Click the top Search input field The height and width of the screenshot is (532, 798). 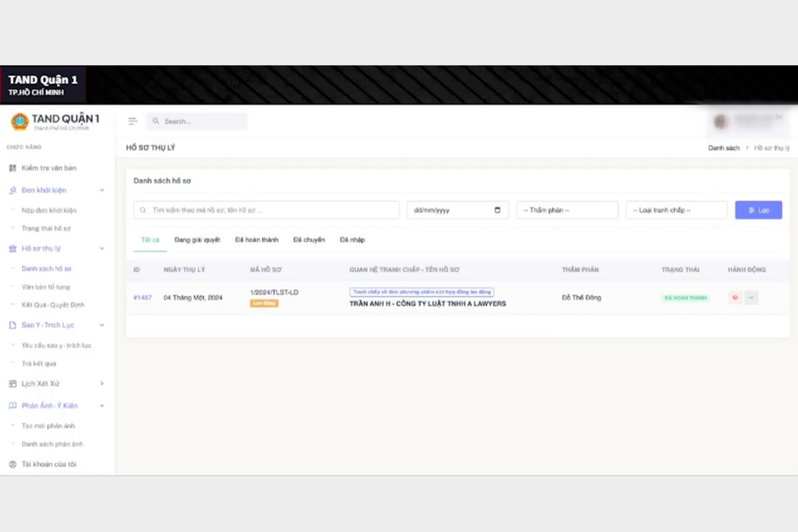pos(197,121)
